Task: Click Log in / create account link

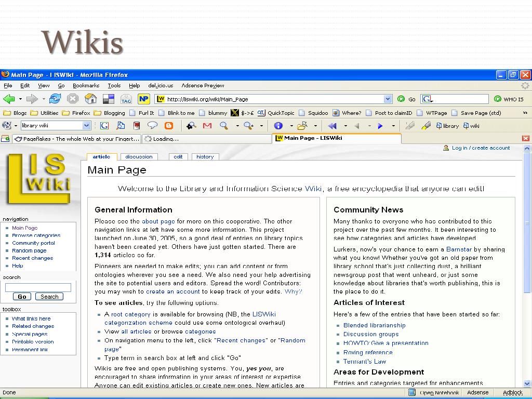Action: (x=481, y=148)
